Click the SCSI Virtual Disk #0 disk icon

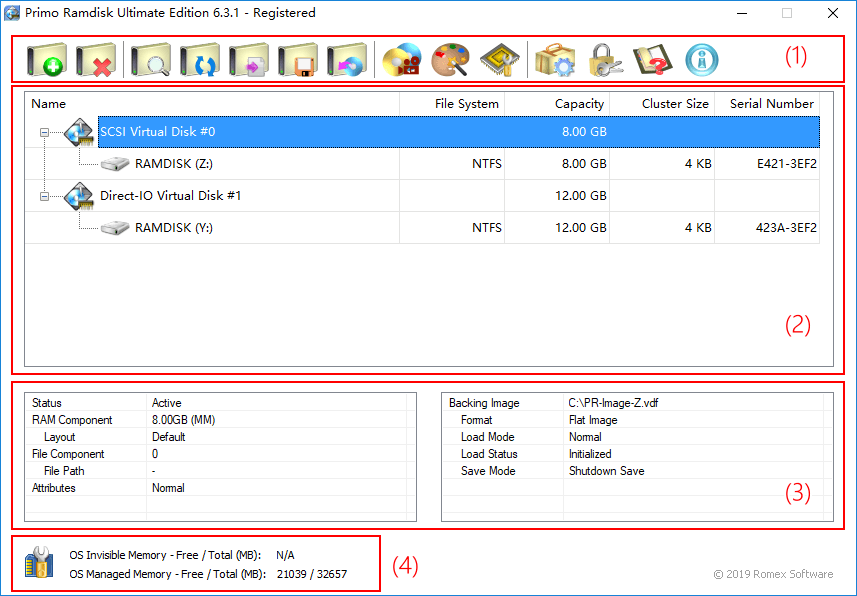point(79,132)
